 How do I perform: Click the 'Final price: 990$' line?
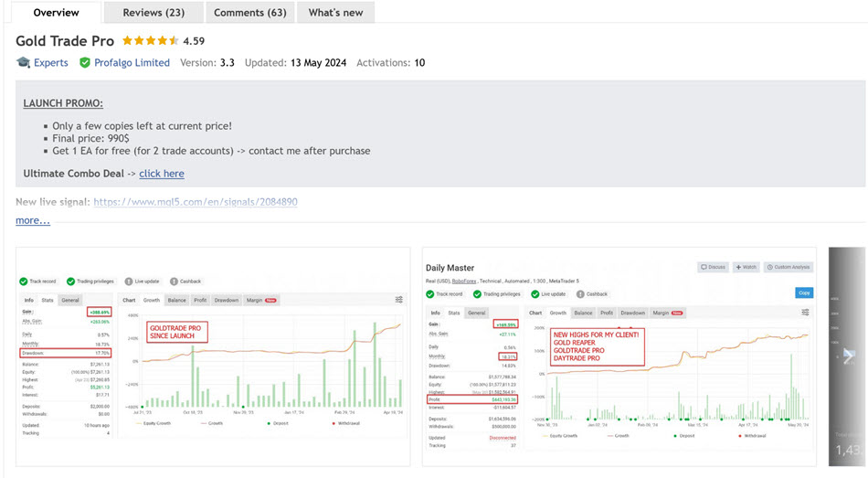pyautogui.click(x=90, y=139)
